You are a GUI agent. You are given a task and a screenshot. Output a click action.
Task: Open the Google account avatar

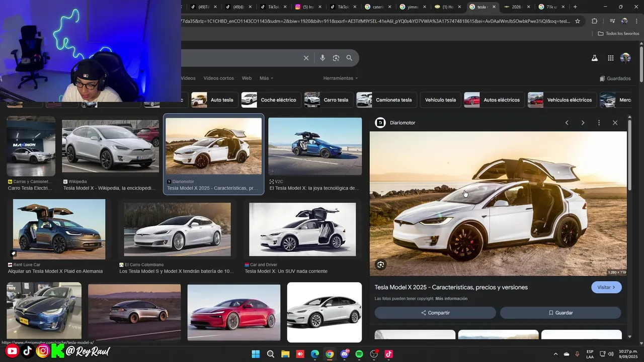tap(625, 58)
